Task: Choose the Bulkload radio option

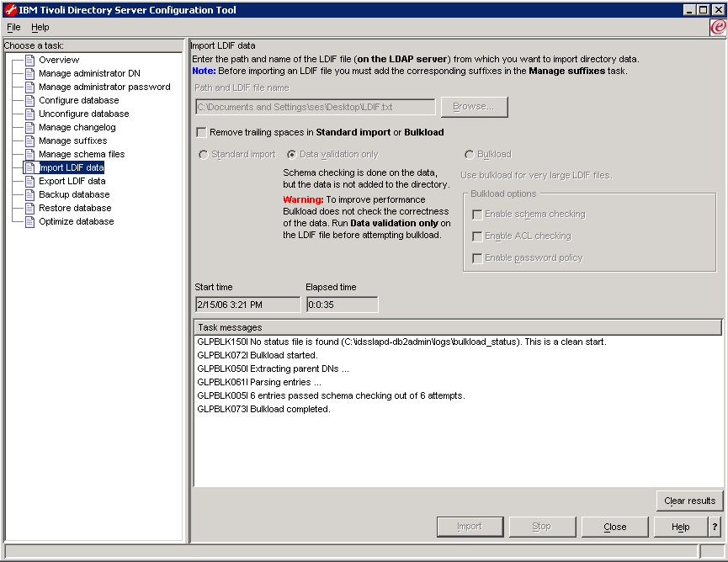Action: tap(469, 155)
